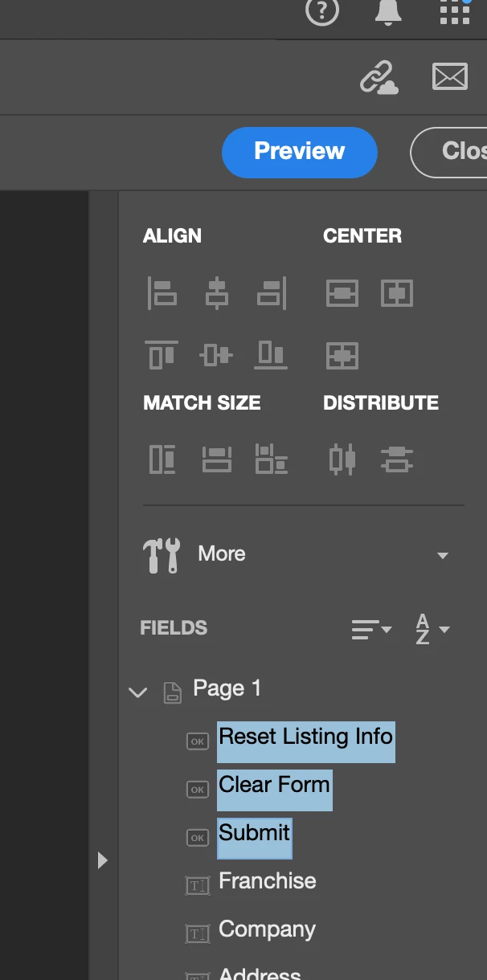Click the OK button icon beside Submit
The width and height of the screenshot is (487, 980).
pyautogui.click(x=198, y=838)
